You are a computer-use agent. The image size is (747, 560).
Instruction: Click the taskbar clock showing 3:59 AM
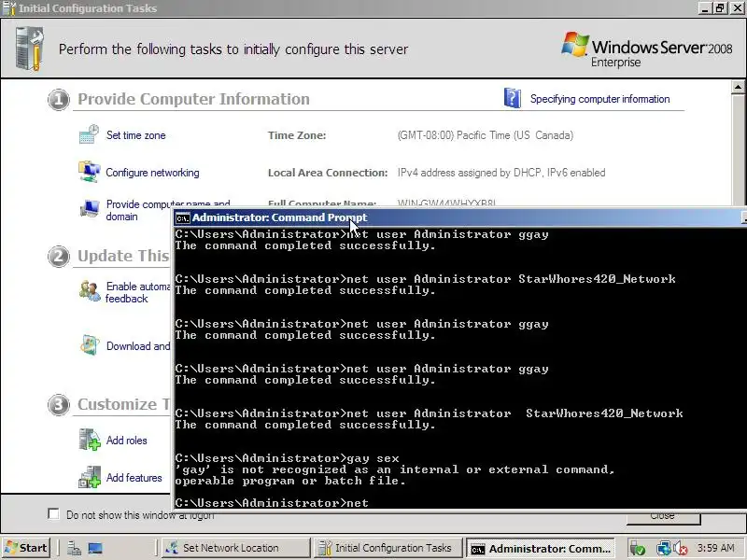click(715, 548)
